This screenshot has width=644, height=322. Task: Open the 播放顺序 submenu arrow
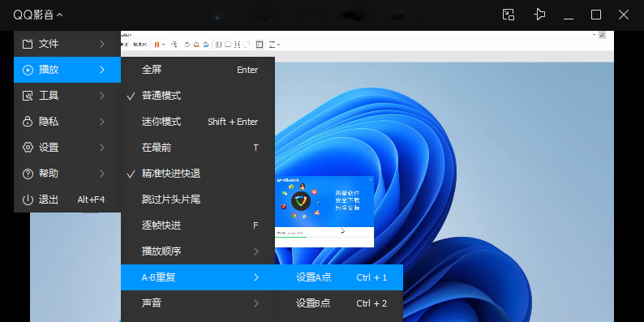(x=256, y=251)
